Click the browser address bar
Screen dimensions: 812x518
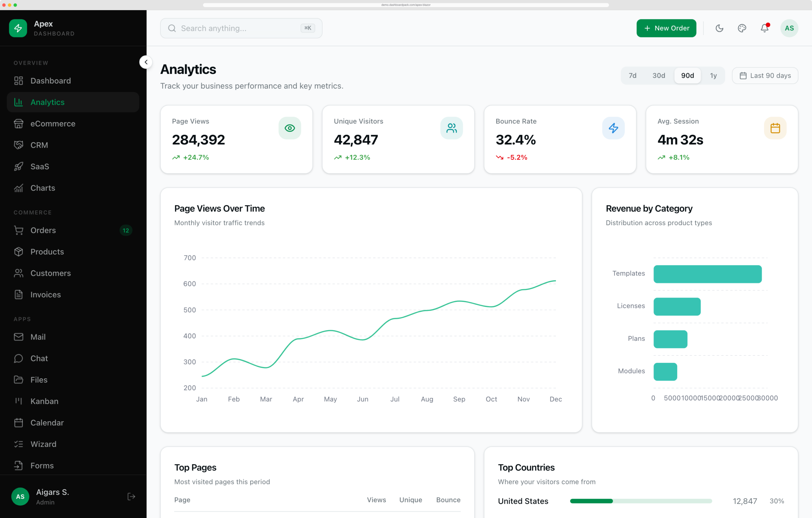pos(406,5)
